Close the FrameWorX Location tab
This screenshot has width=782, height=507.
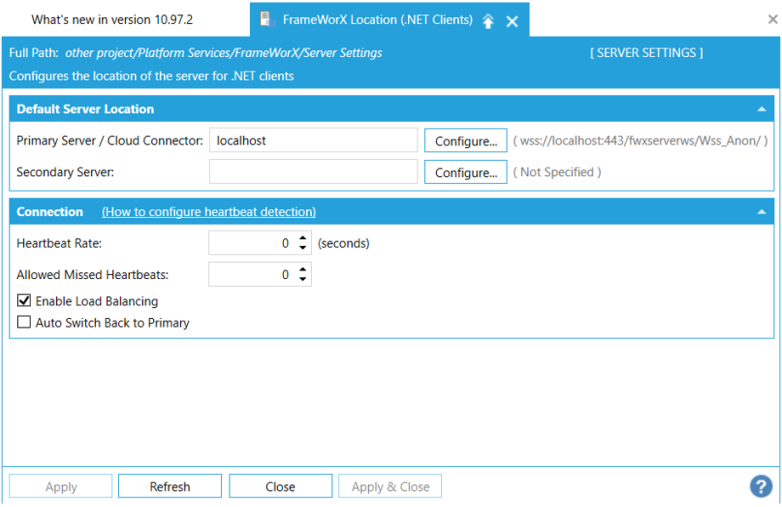point(512,21)
